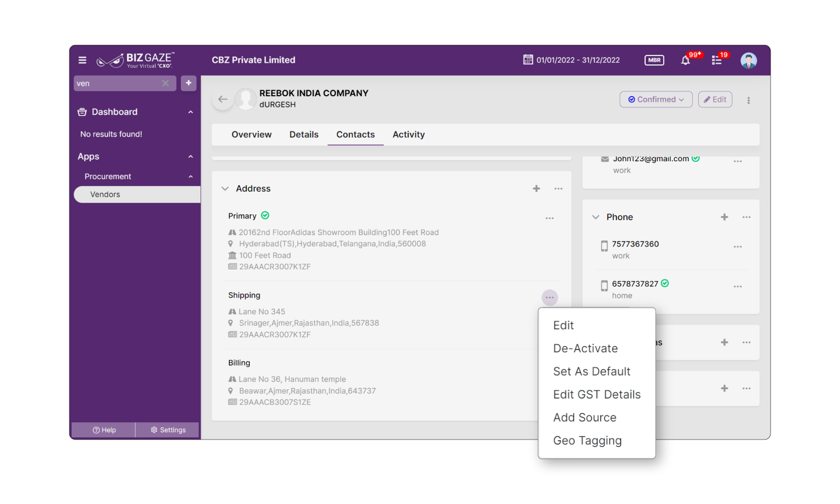Open Phone section more options
This screenshot has width=840, height=504.
746,217
